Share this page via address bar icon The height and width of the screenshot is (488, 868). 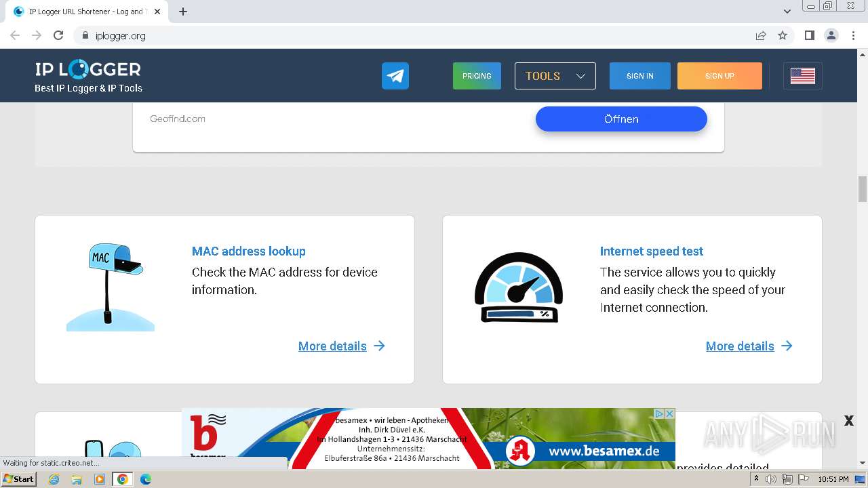[761, 35]
